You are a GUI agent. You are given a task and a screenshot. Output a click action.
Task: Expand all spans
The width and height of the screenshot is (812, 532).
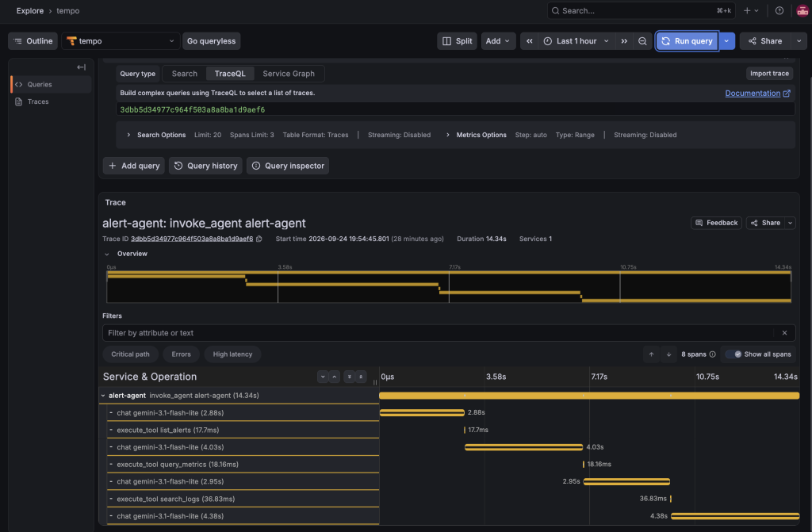tap(350, 377)
